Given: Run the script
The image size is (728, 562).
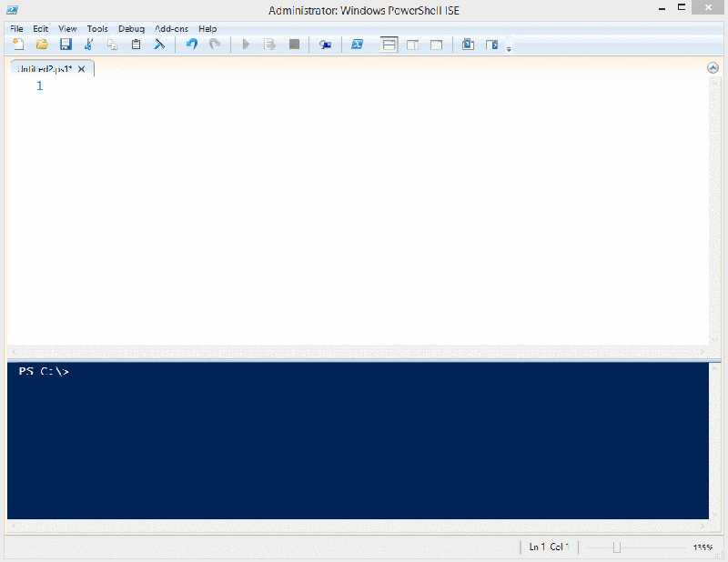Looking at the screenshot, I should (246, 44).
